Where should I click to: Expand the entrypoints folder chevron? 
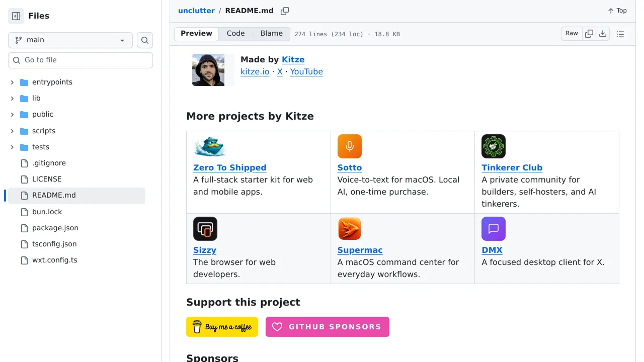point(12,82)
